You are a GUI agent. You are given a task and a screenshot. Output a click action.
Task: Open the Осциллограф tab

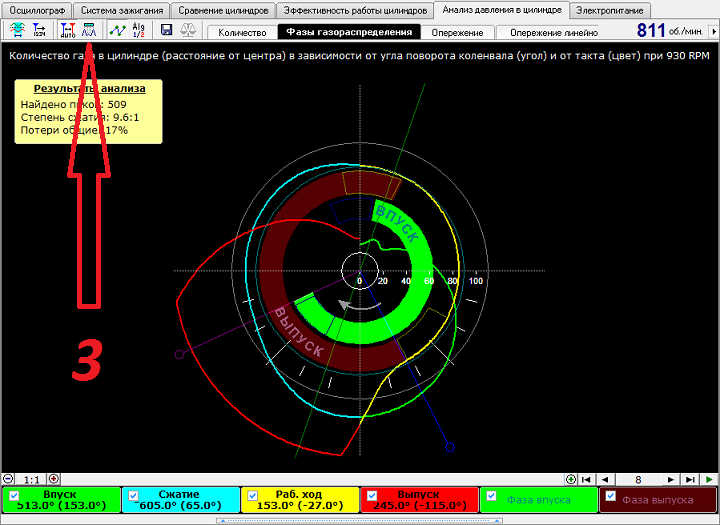37,10
